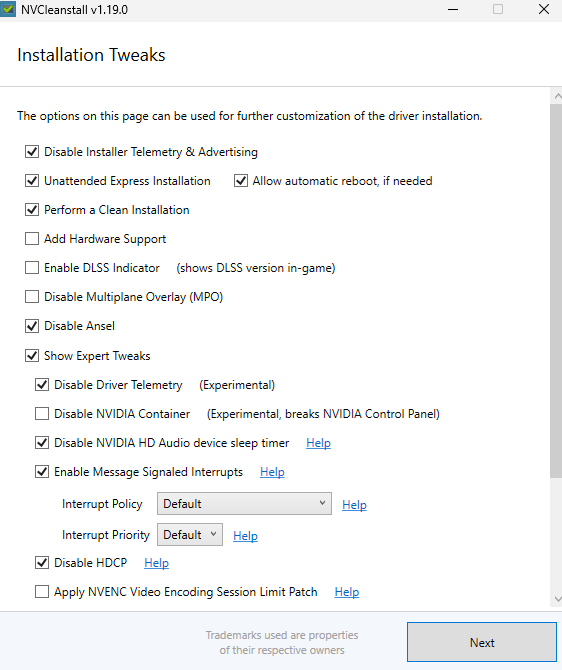Screen dimensions: 562x670
Task: Check Apply NVENC Session Limit Patch
Action: point(42,592)
